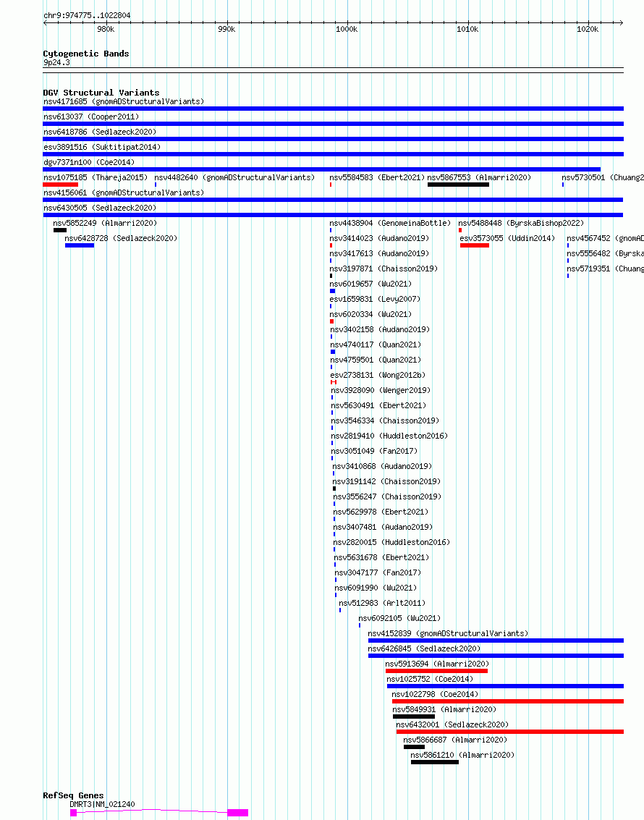Viewport: 644px width, 820px height.
Task: Open nsv3410868 (Audano2019) label
Action: point(382,465)
